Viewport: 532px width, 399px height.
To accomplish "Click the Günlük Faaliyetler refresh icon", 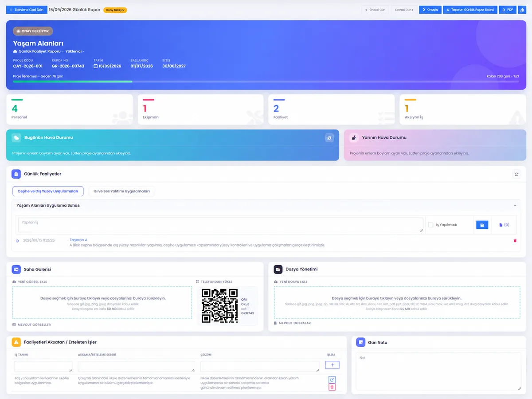I will (x=516, y=174).
